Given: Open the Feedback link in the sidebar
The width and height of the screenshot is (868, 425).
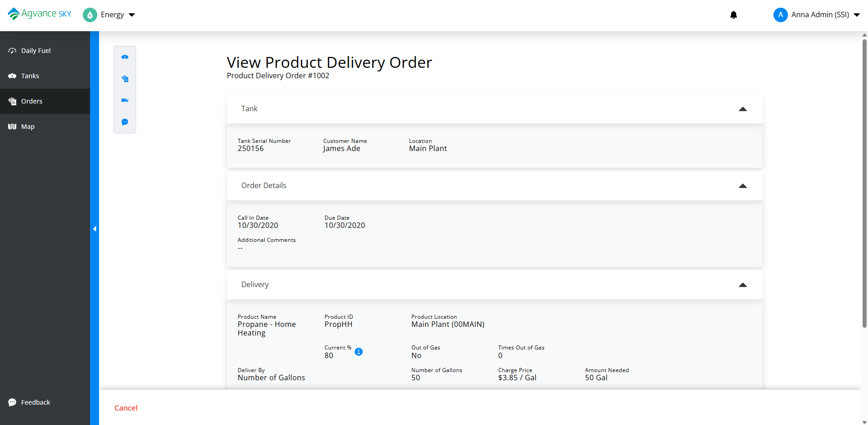Looking at the screenshot, I should (x=35, y=402).
